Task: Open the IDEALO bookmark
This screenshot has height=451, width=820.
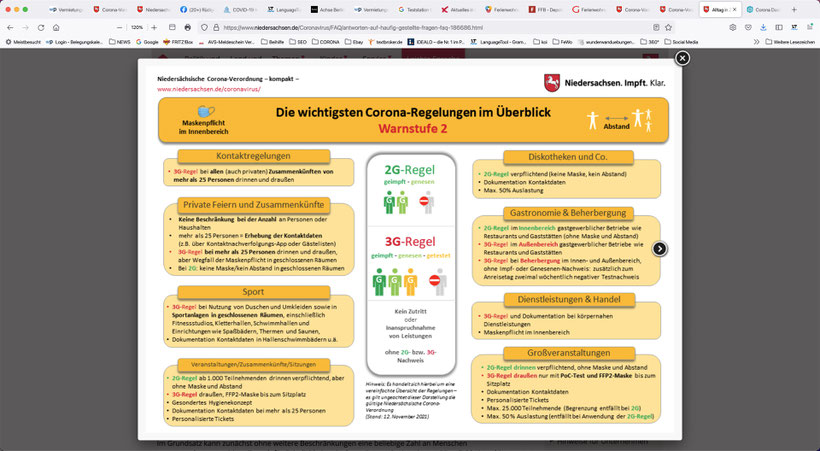Action: (436, 42)
